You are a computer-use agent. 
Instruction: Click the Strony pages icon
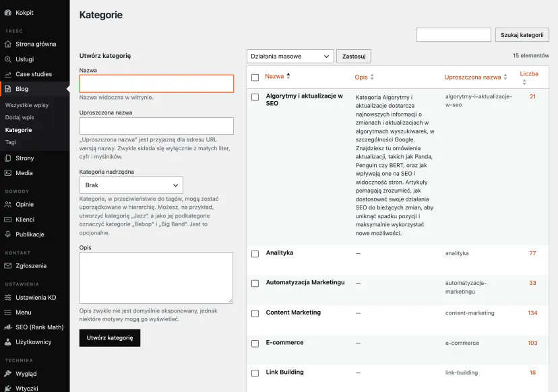[8, 158]
